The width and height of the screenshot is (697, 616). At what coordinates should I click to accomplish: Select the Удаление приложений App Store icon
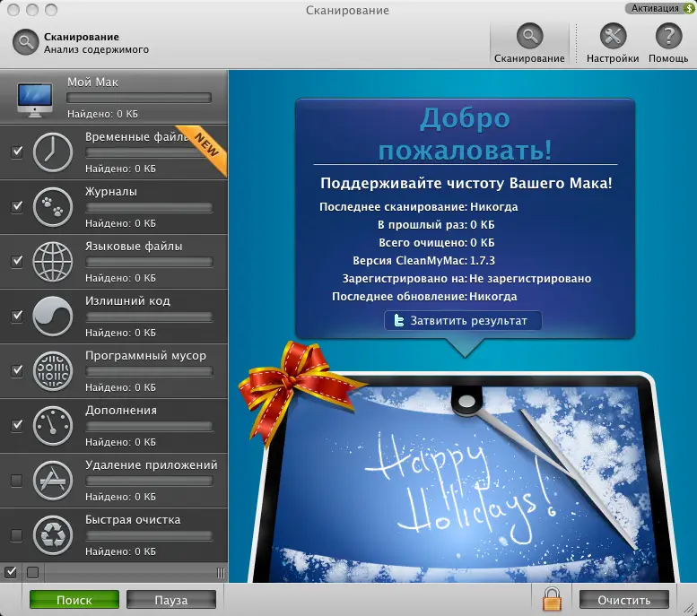tap(52, 480)
